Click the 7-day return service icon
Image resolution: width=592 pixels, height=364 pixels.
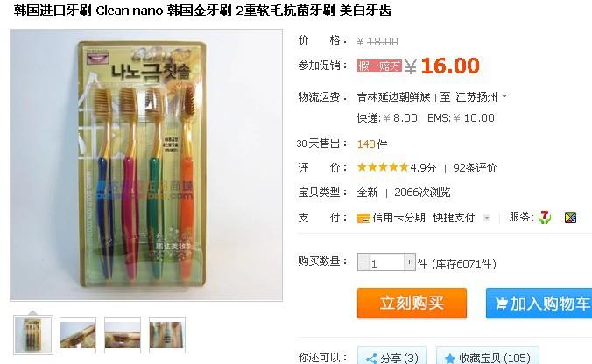545,217
